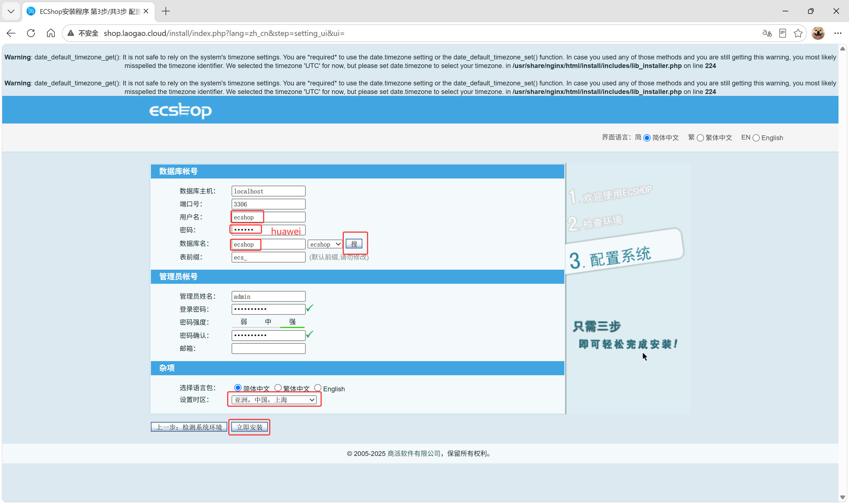Open the browser profile avatar
Image resolution: width=849 pixels, height=504 pixels.
point(818,33)
